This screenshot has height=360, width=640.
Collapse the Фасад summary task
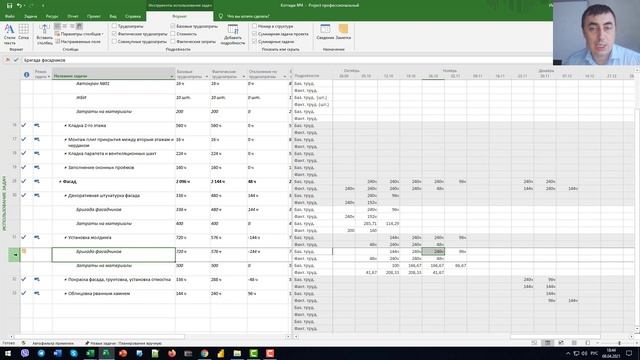click(x=60, y=182)
